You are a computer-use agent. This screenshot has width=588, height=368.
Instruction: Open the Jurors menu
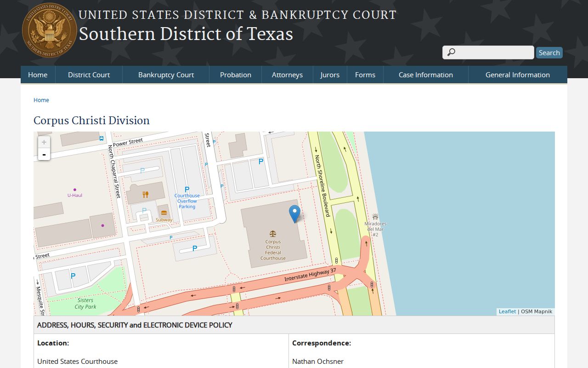click(330, 75)
